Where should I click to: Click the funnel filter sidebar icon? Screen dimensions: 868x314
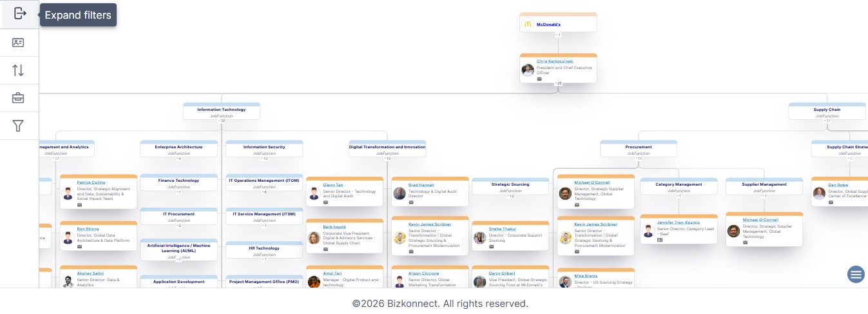pyautogui.click(x=18, y=126)
